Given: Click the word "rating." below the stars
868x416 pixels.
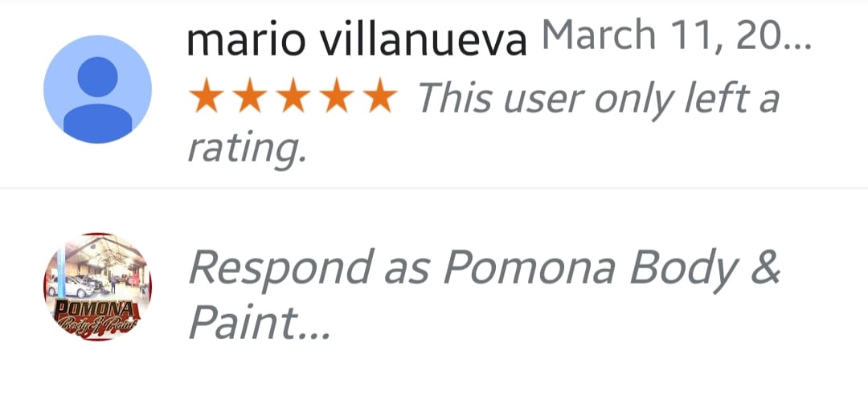Looking at the screenshot, I should 247,148.
